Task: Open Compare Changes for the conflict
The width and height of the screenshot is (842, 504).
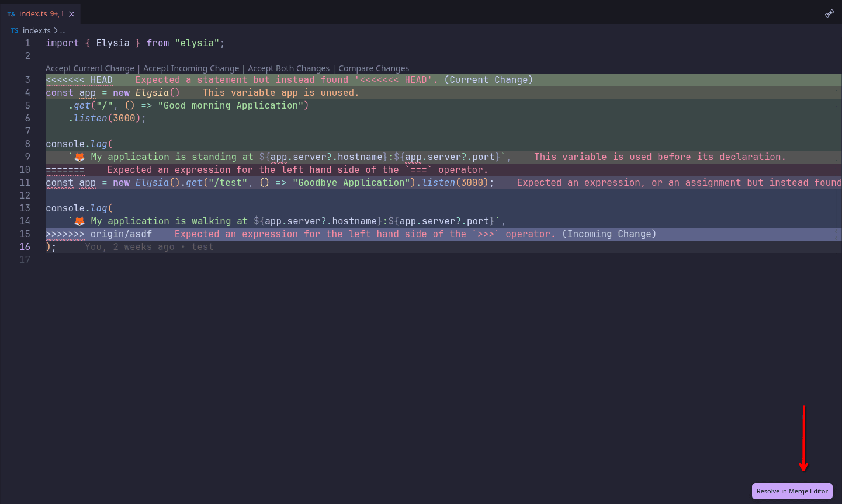Action: click(373, 68)
